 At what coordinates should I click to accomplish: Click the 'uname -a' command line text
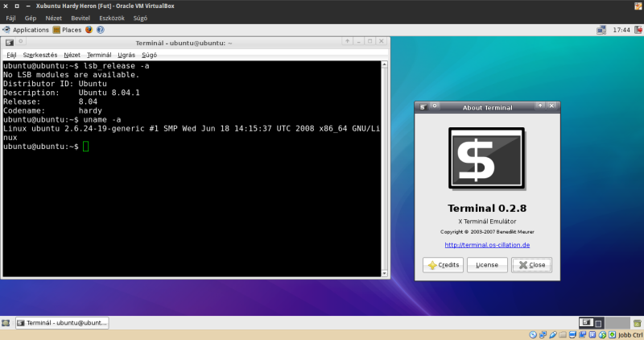point(102,119)
